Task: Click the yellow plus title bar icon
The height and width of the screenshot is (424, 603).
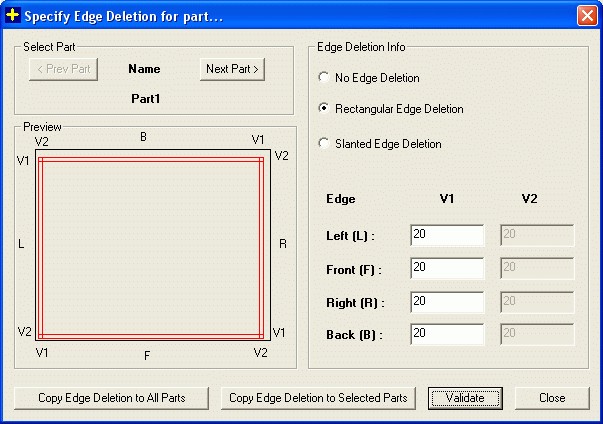Action: pyautogui.click(x=13, y=15)
